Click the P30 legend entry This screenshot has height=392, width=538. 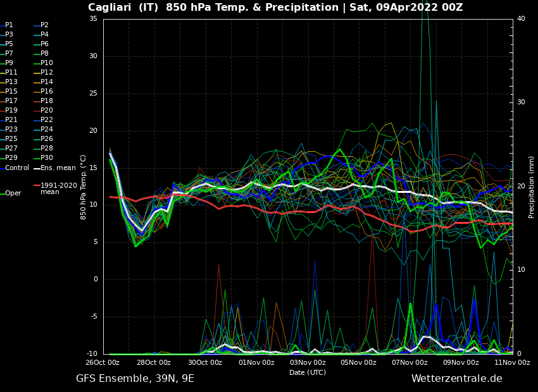tap(47, 158)
